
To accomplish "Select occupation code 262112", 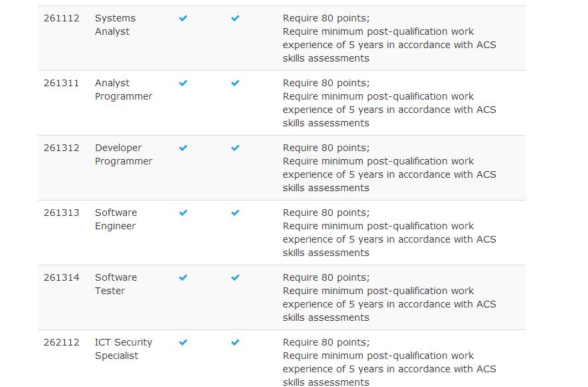I will [61, 342].
